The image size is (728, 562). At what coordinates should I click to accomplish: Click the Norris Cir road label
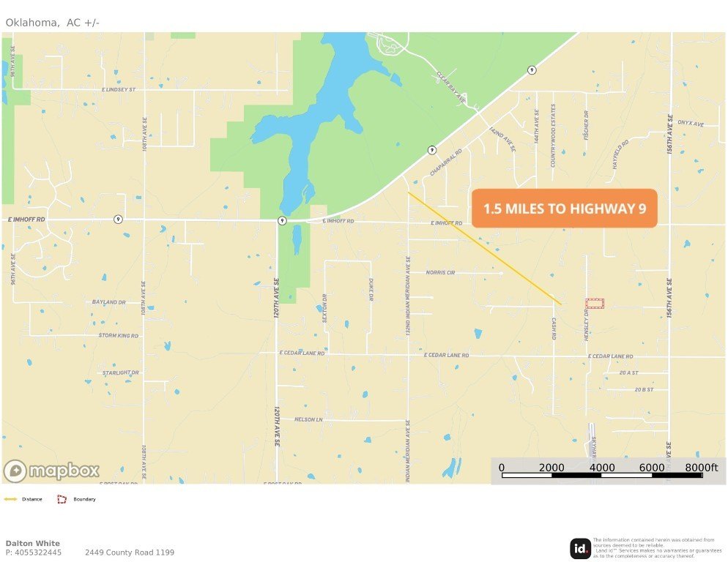[441, 272]
